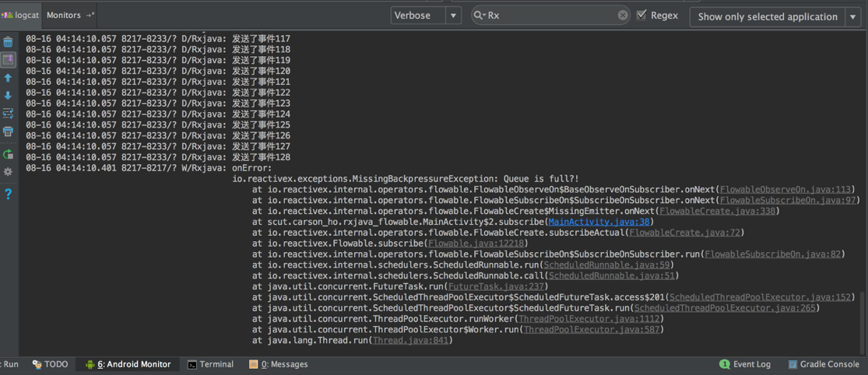Select the log line ending with 事件124
Viewport: 868px width, 375px height.
pos(158,114)
